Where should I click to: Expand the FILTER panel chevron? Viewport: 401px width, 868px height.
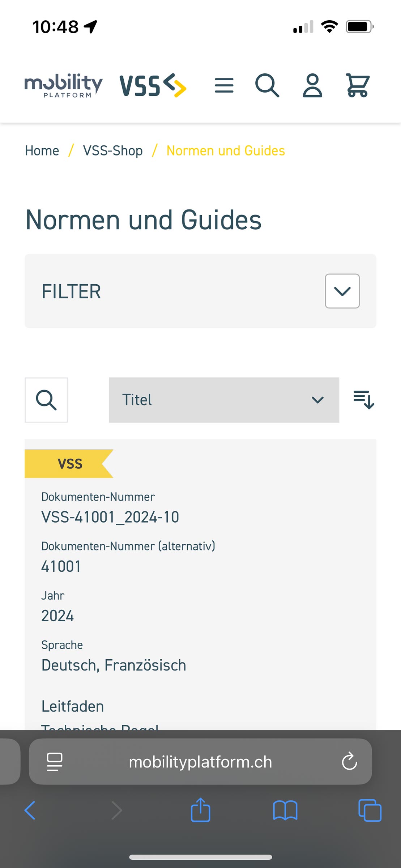tap(342, 291)
